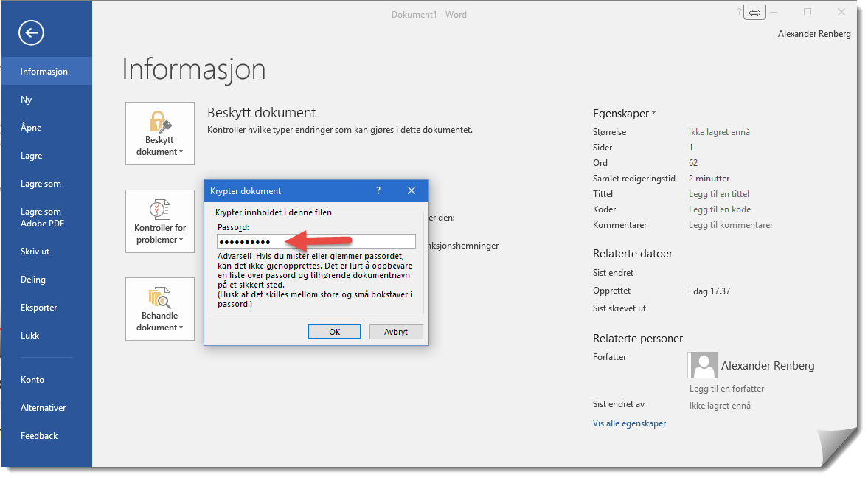Click Legg til en tittel field
The image size is (868, 478).
point(718,194)
